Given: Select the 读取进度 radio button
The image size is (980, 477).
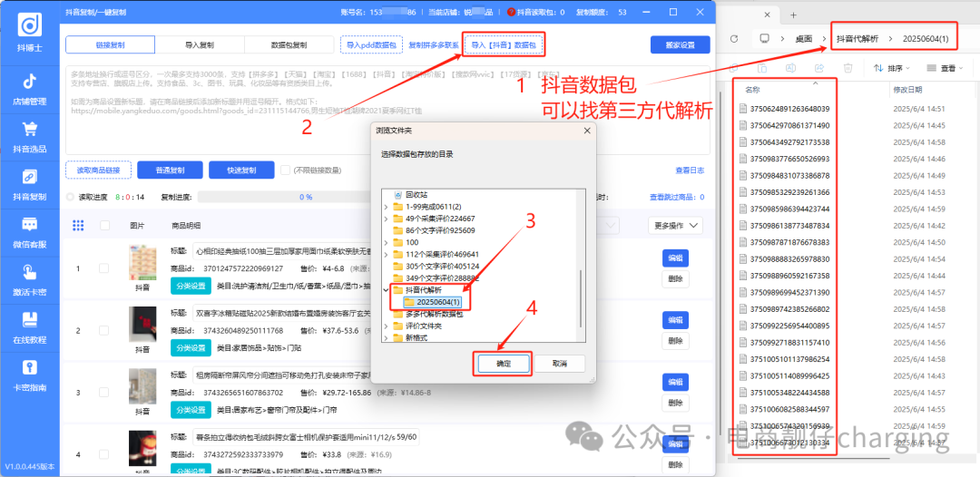Looking at the screenshot, I should coord(70,197).
